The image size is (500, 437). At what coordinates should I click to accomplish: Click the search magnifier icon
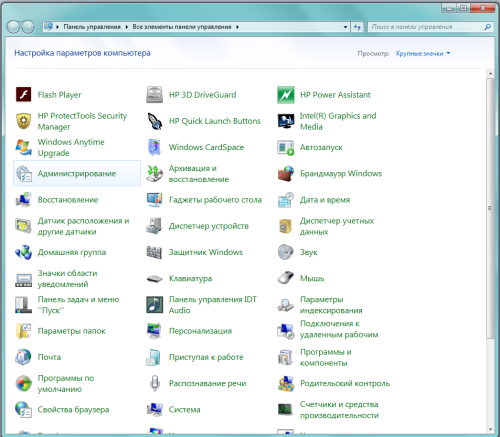(x=487, y=27)
